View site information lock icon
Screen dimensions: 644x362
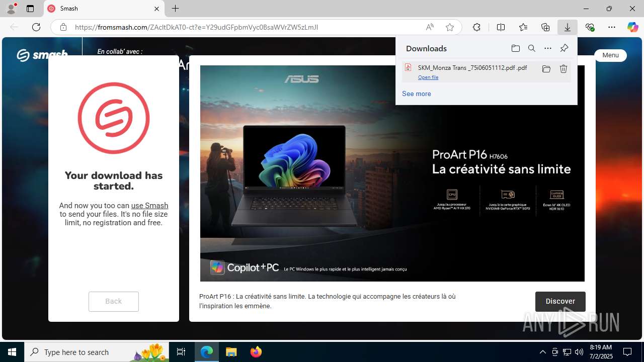(63, 27)
